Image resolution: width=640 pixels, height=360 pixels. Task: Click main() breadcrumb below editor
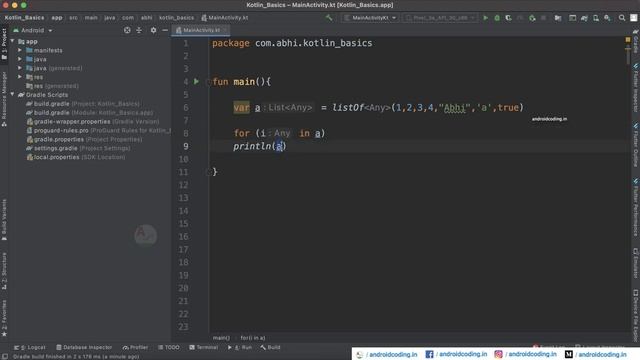coord(221,338)
